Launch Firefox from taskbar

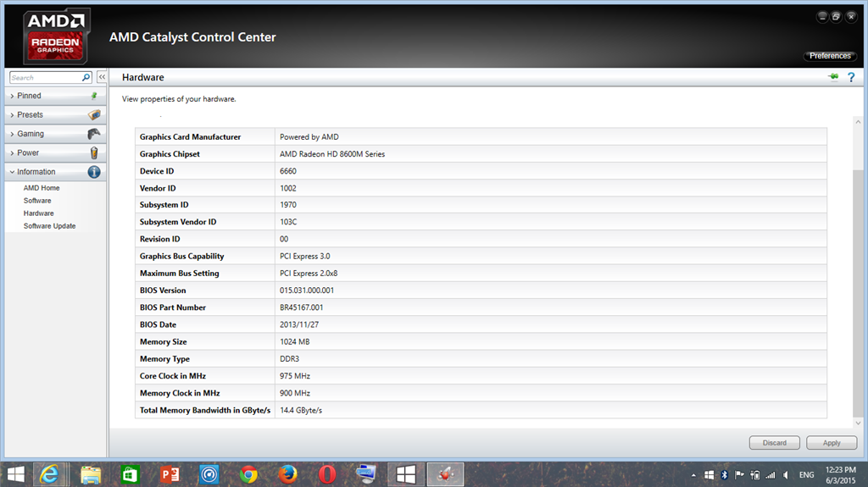(x=288, y=474)
